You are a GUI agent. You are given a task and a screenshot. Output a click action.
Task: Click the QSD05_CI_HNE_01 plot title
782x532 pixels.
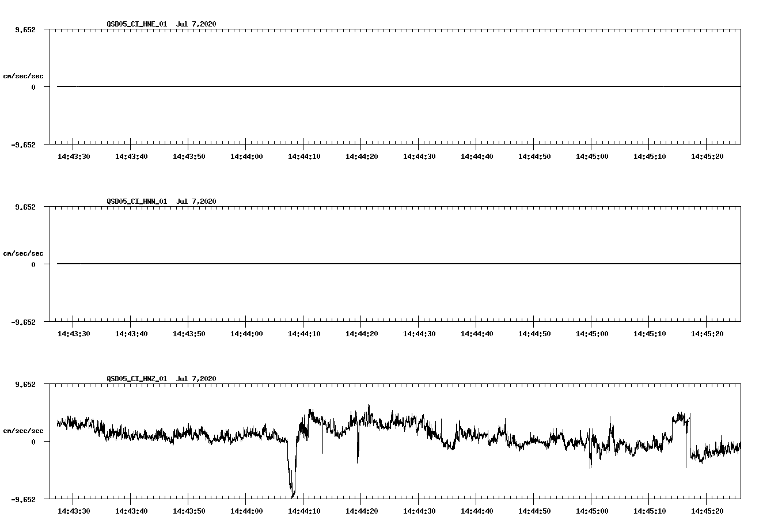tap(161, 24)
